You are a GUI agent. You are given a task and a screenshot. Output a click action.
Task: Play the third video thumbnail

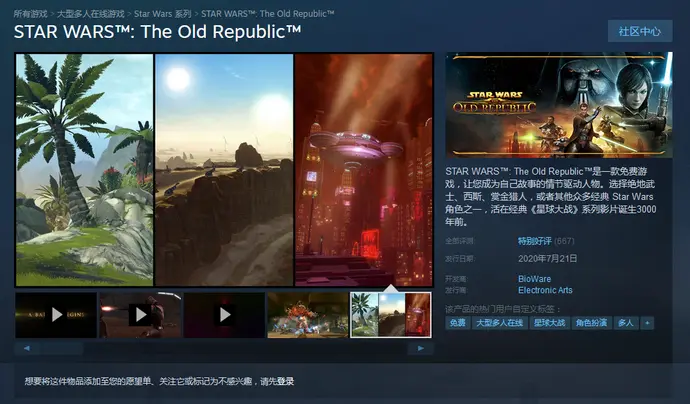pyautogui.click(x=224, y=315)
